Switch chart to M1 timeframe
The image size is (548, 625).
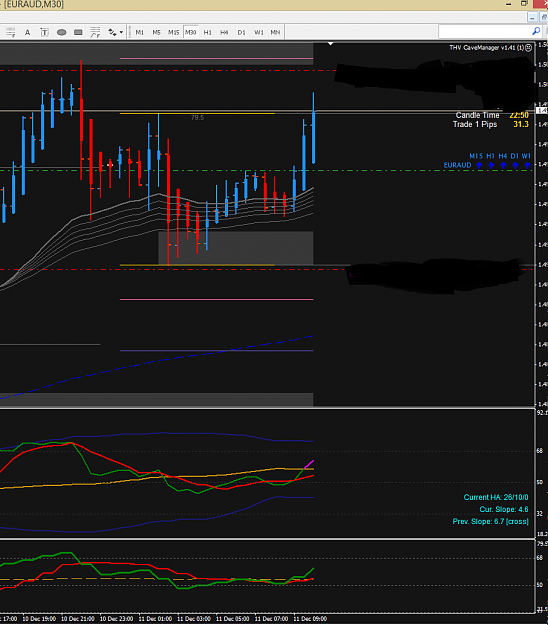pyautogui.click(x=139, y=32)
